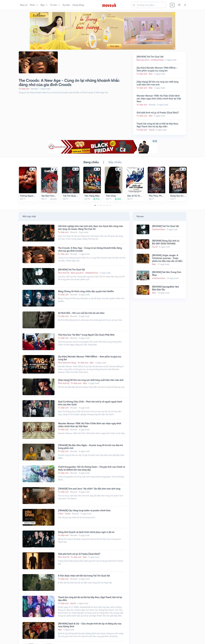Click the Moveek logo
205x644 pixels.
[x=109, y=5]
